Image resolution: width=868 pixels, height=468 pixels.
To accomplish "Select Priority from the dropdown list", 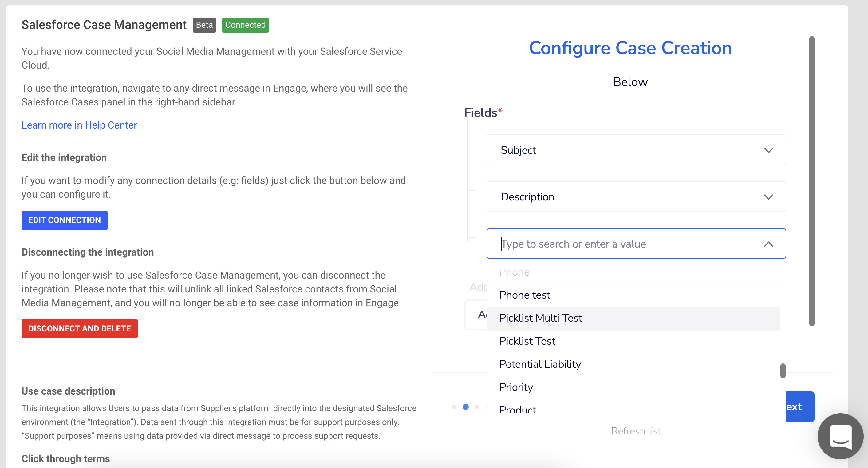I will tap(633, 387).
